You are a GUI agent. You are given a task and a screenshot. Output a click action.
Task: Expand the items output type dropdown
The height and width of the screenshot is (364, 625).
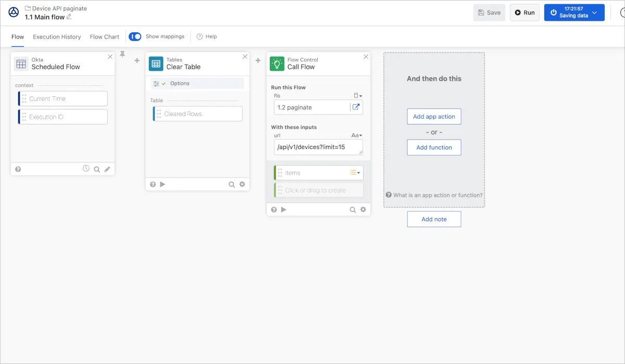tap(355, 173)
